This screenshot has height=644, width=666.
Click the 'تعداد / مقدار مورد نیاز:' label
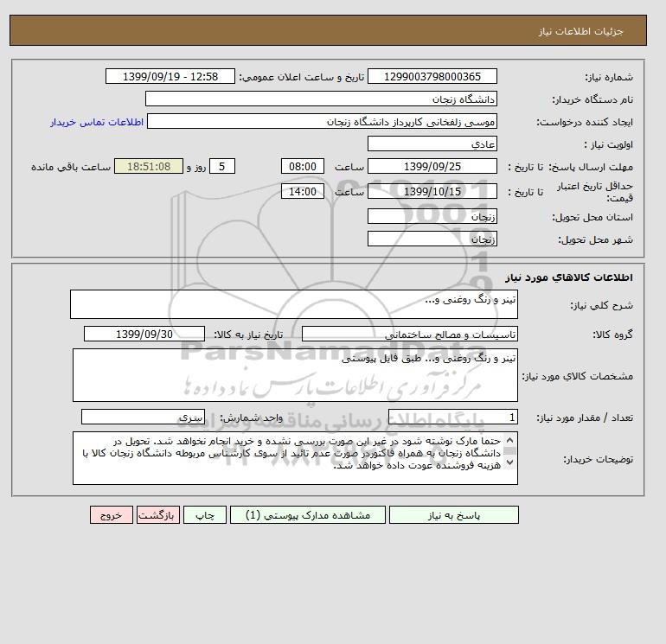click(585, 418)
